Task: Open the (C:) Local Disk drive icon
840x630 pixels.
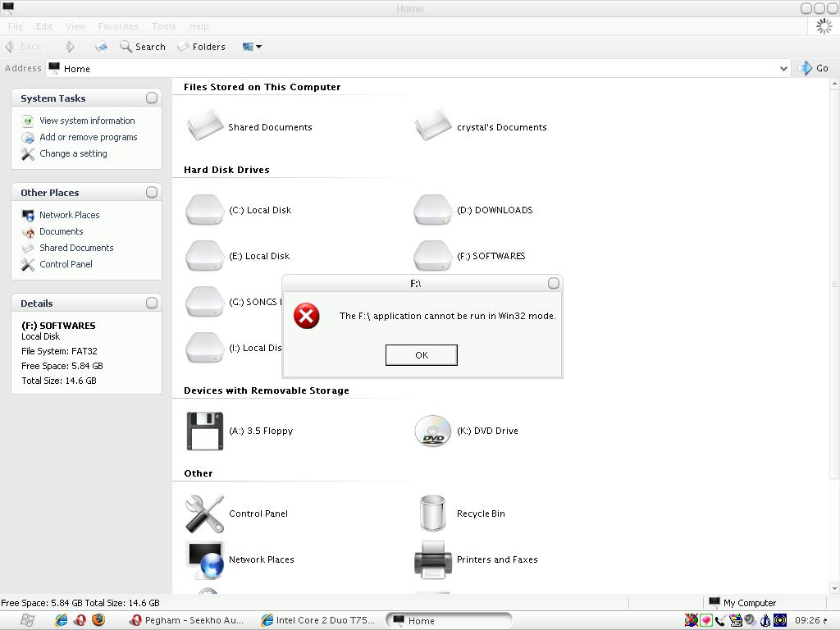Action: point(205,210)
